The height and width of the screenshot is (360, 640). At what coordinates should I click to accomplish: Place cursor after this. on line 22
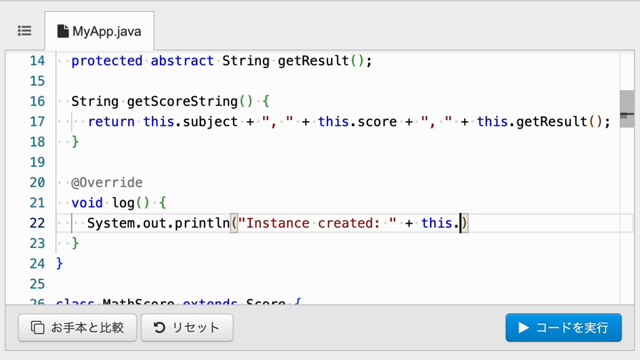(460, 223)
